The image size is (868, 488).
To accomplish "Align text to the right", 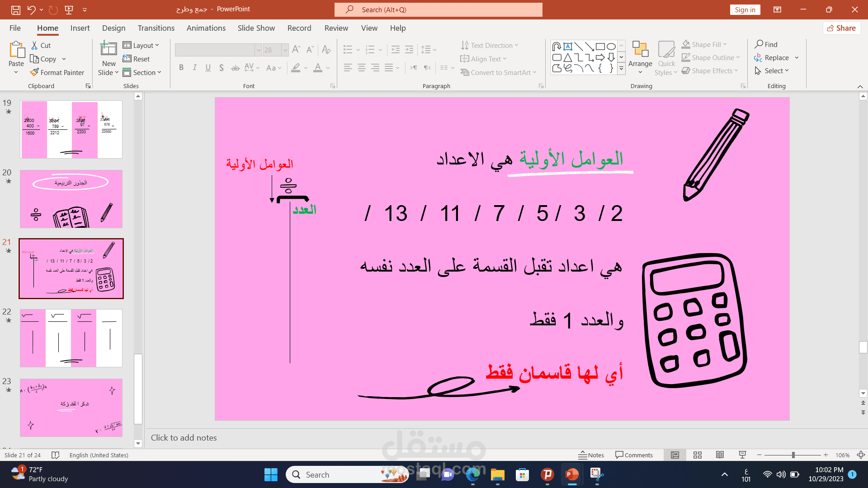I will click(375, 68).
